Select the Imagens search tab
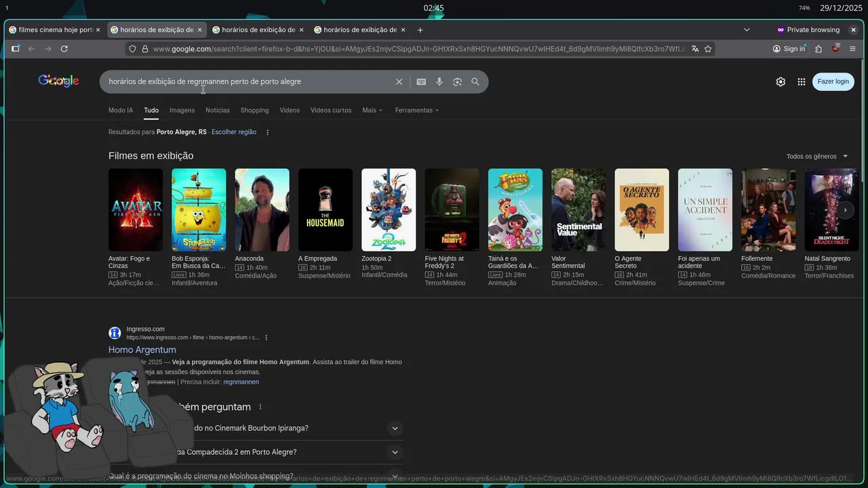Viewport: 868px width, 488px height. (x=182, y=110)
